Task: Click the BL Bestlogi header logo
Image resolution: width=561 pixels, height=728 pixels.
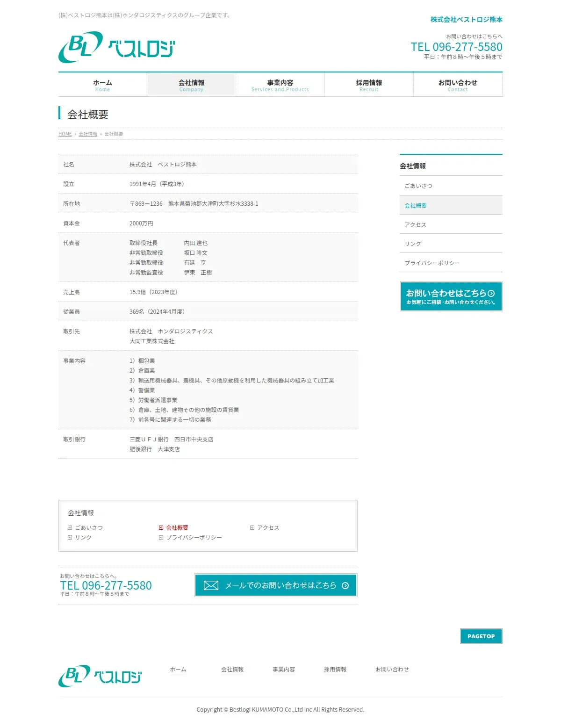Action: click(116, 47)
